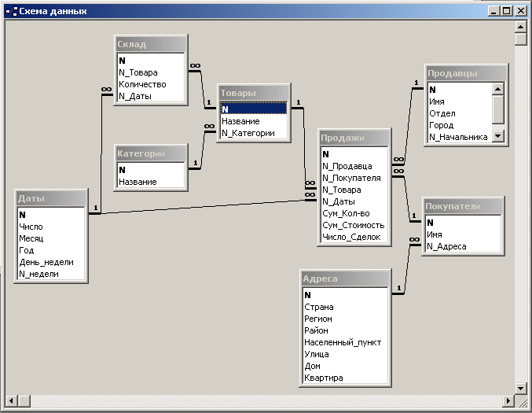Select the Товары table title bar

pyautogui.click(x=254, y=93)
